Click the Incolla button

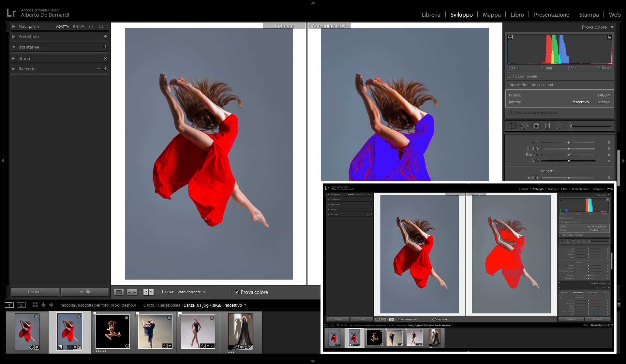coord(85,292)
